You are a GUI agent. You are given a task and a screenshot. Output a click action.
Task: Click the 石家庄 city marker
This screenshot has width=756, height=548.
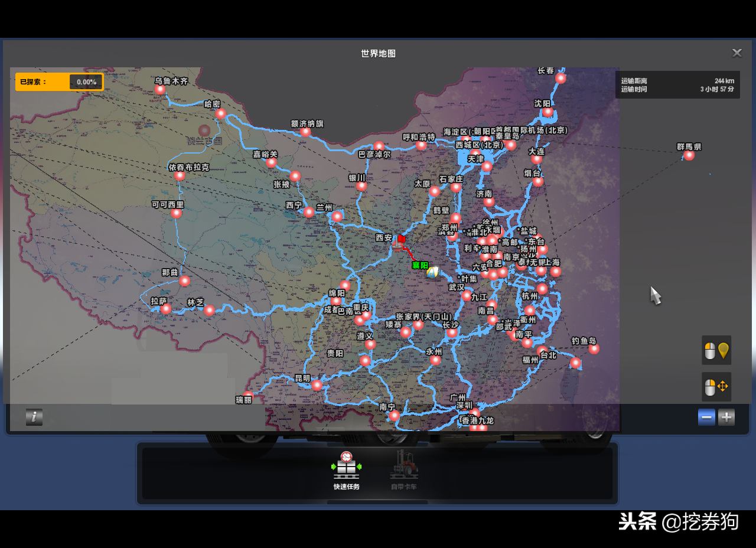click(456, 188)
